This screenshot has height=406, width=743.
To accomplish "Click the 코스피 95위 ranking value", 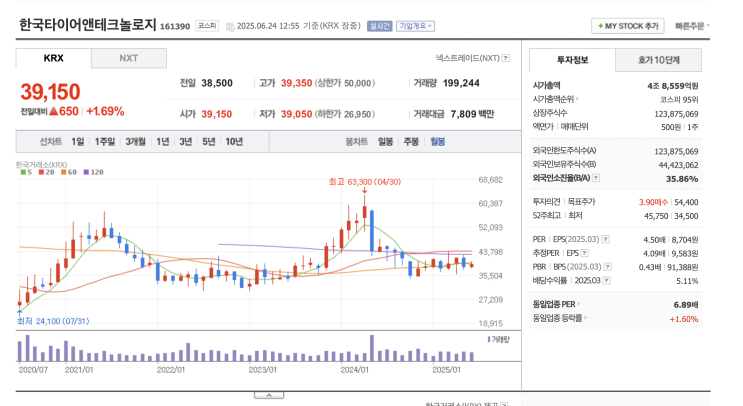I will pyautogui.click(x=679, y=99).
